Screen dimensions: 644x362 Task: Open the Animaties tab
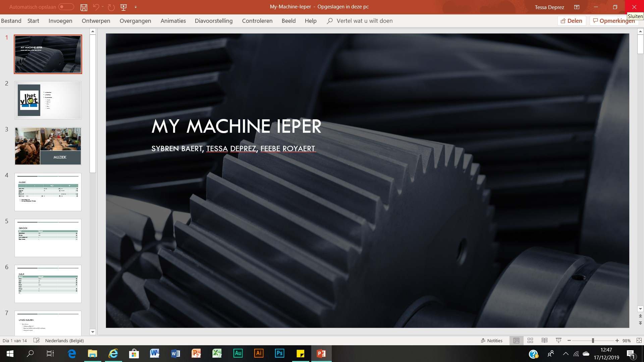tap(173, 21)
